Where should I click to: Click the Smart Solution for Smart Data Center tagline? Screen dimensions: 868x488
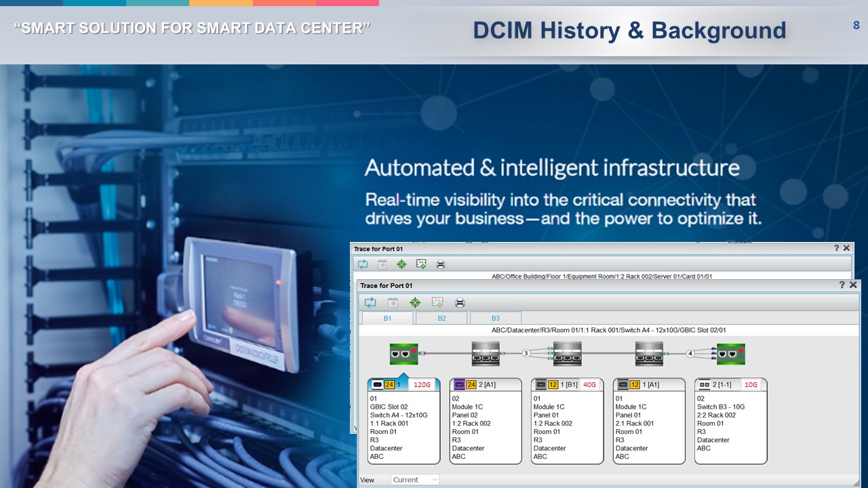[x=192, y=28]
